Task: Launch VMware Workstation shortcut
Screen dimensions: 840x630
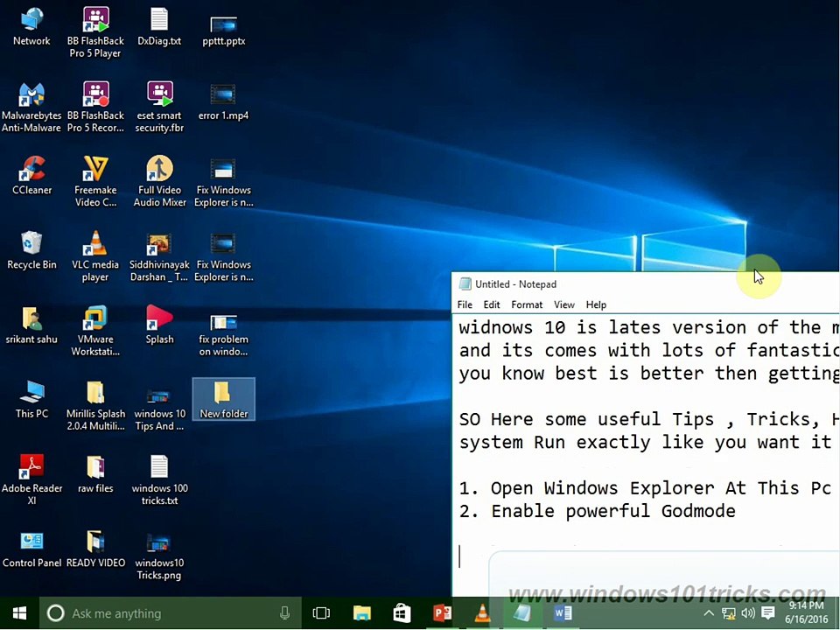Action: click(x=95, y=331)
